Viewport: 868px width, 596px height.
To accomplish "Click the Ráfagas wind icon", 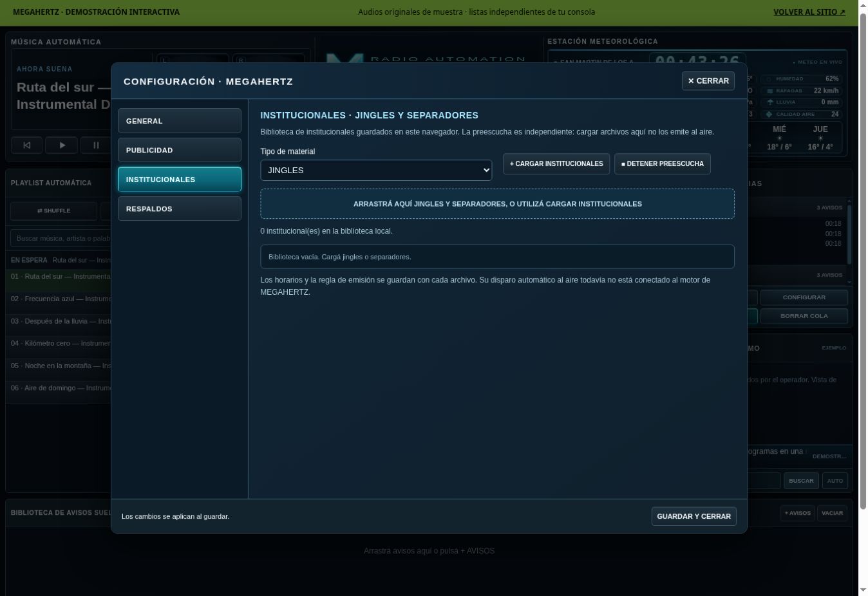I will click(769, 91).
